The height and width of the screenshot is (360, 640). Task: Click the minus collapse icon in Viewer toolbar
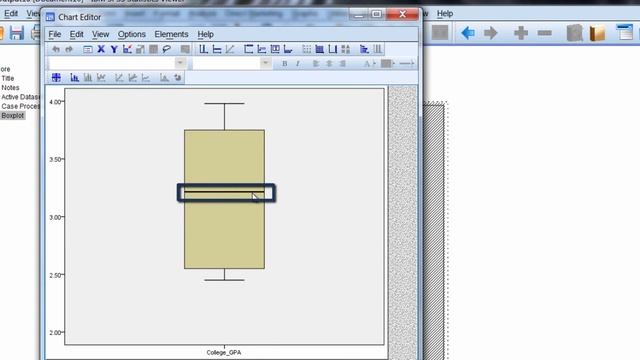tap(544, 33)
